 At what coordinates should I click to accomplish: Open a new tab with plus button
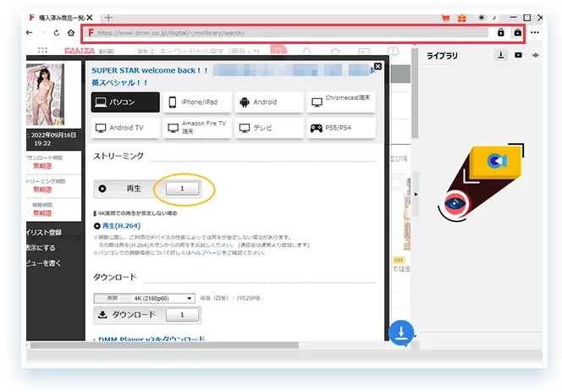108,17
